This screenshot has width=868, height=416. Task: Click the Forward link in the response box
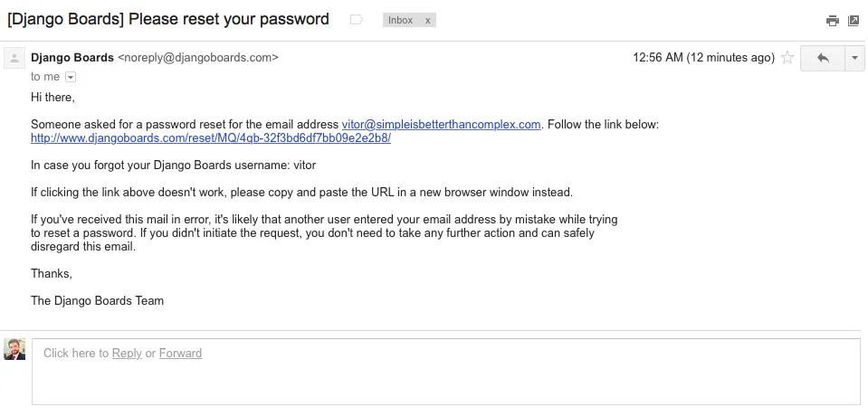(x=180, y=354)
